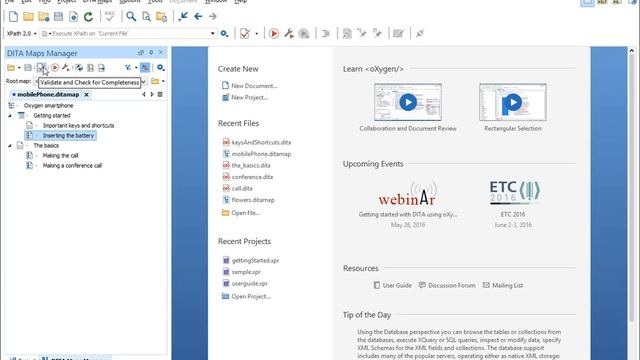Screen dimensions: 640x360
Task: Click the Validate red-checkmark icon in the main toolbar
Action: (x=244, y=33)
